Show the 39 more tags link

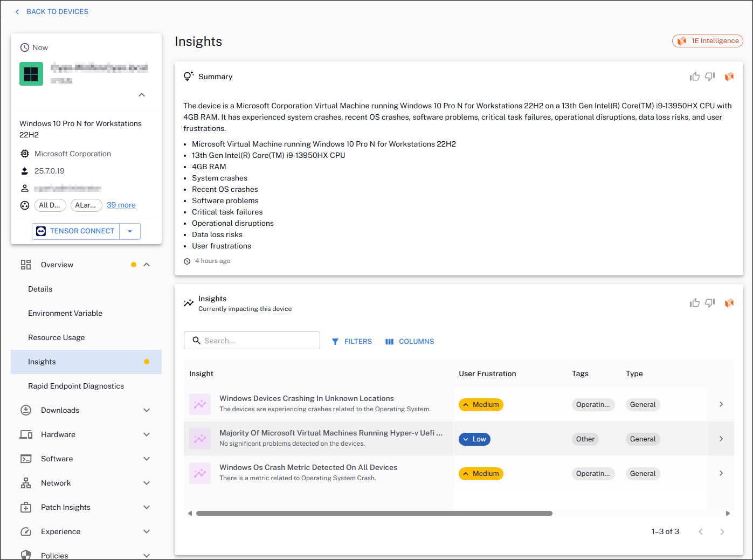tap(121, 205)
